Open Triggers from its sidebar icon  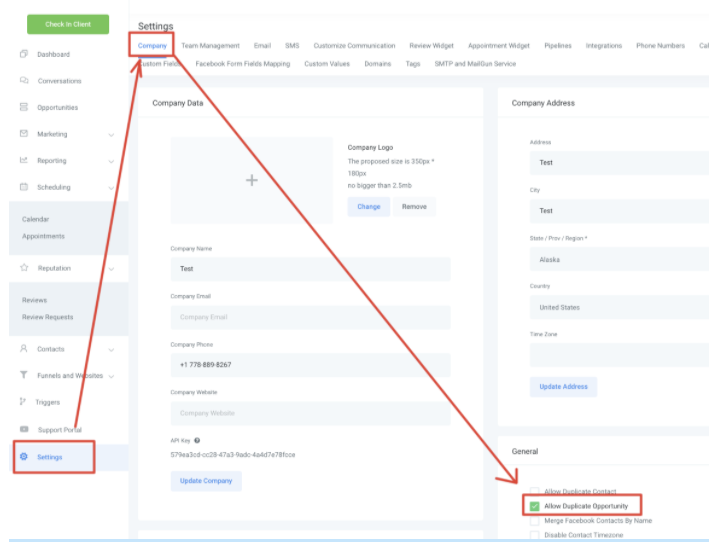pos(24,402)
